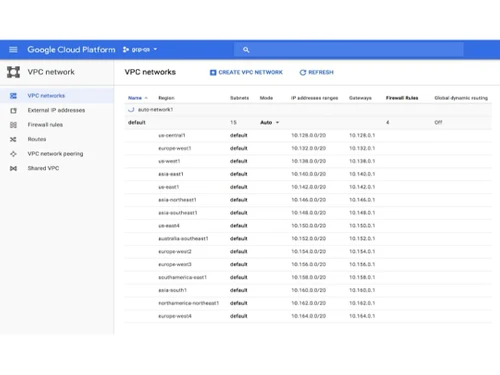
Task: Click the auto-network1 loading spinner
Action: 131,109
